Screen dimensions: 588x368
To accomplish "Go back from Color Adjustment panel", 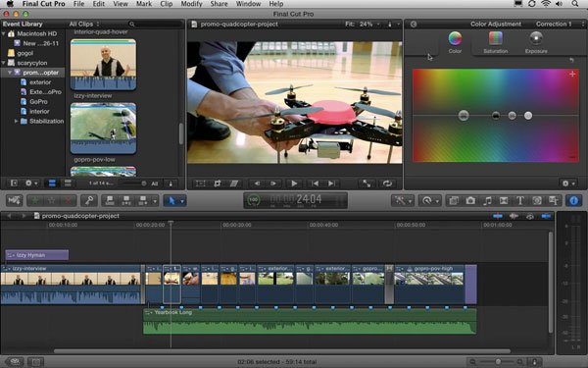I will point(414,24).
